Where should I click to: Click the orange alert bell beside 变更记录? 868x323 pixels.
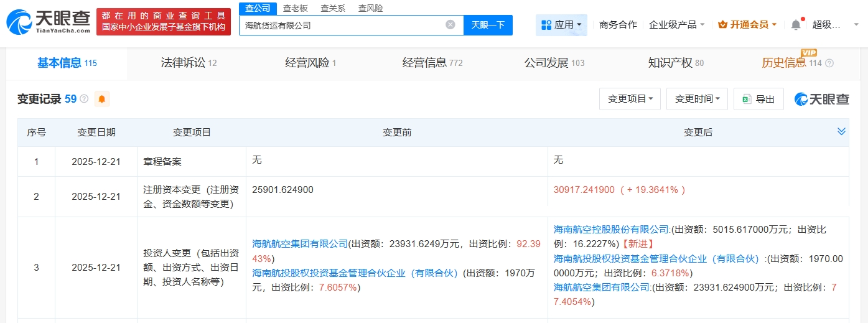pyautogui.click(x=101, y=99)
